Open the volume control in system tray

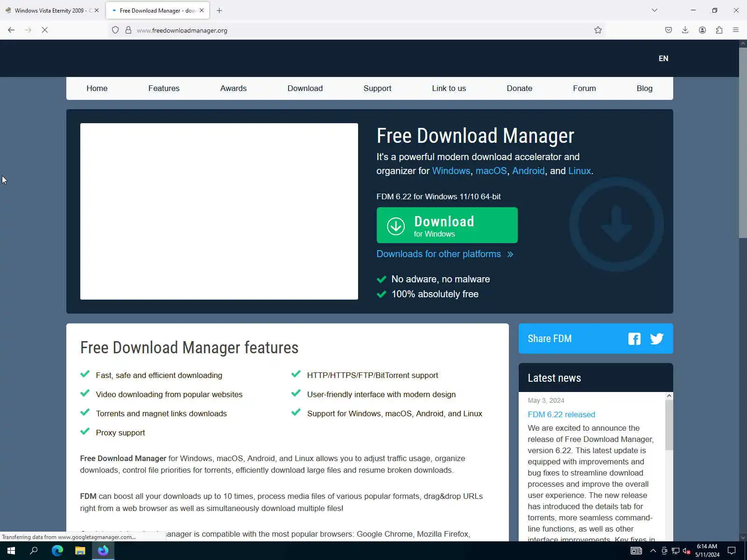click(687, 551)
